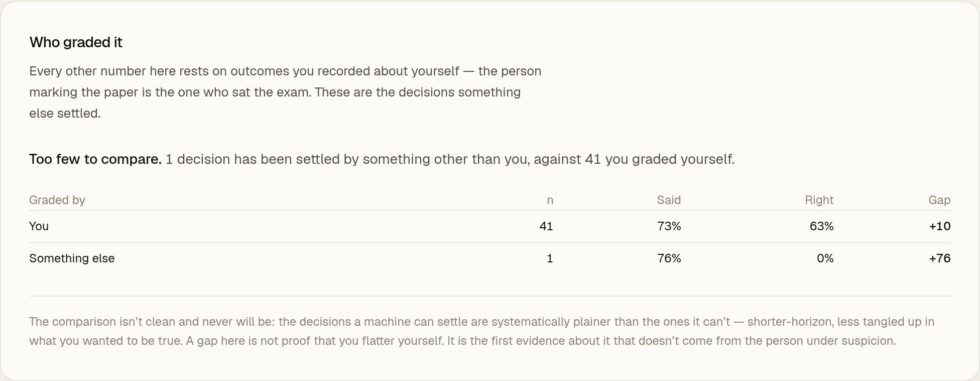
Task: Click the 'n' column header
Action: point(550,200)
